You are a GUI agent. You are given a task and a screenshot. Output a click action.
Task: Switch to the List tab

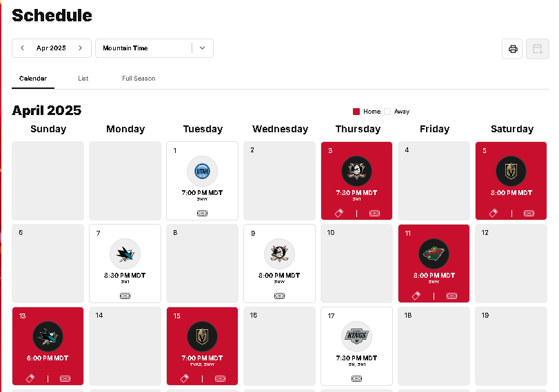point(83,79)
